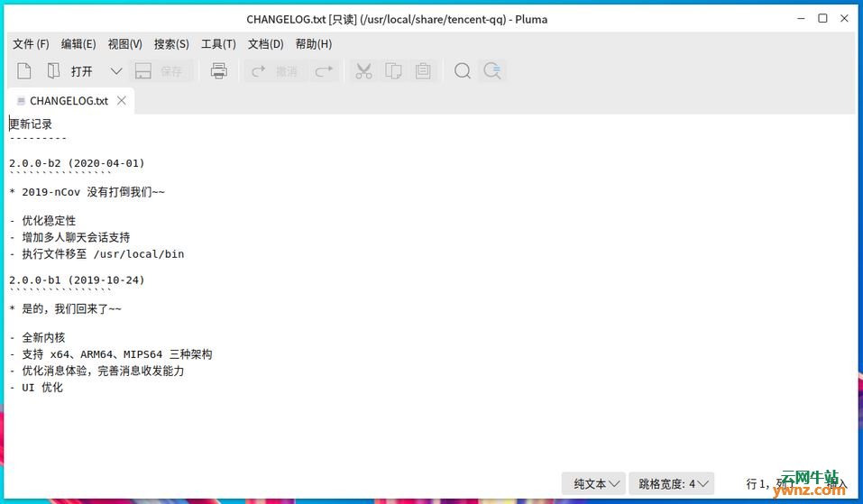863x504 pixels.
Task: Open the 跳格宽度: 4 tab width dropdown
Action: (x=672, y=483)
